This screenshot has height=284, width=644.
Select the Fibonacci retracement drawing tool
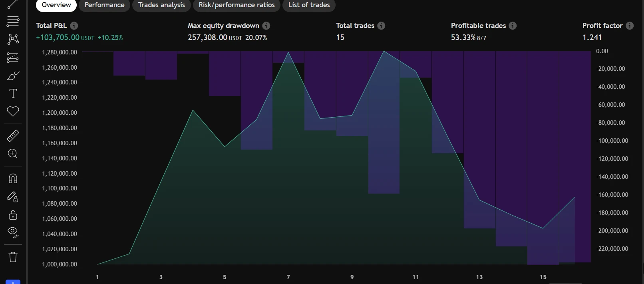click(x=13, y=21)
